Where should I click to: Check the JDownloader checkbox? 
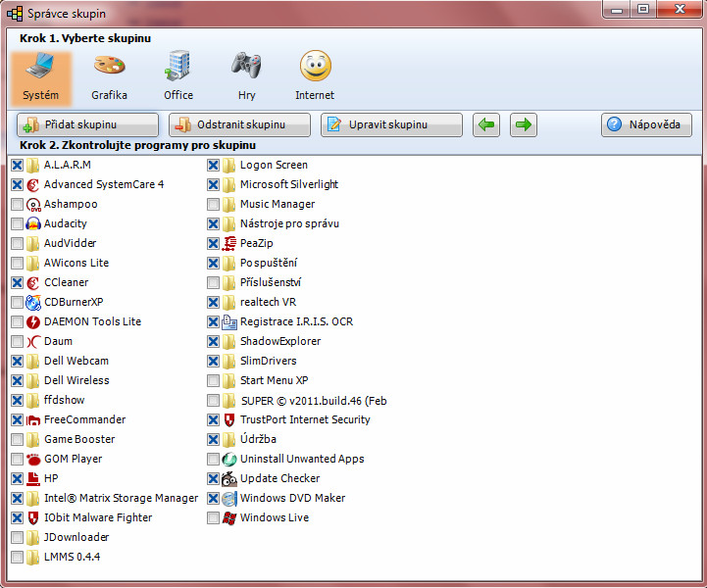pos(17,537)
